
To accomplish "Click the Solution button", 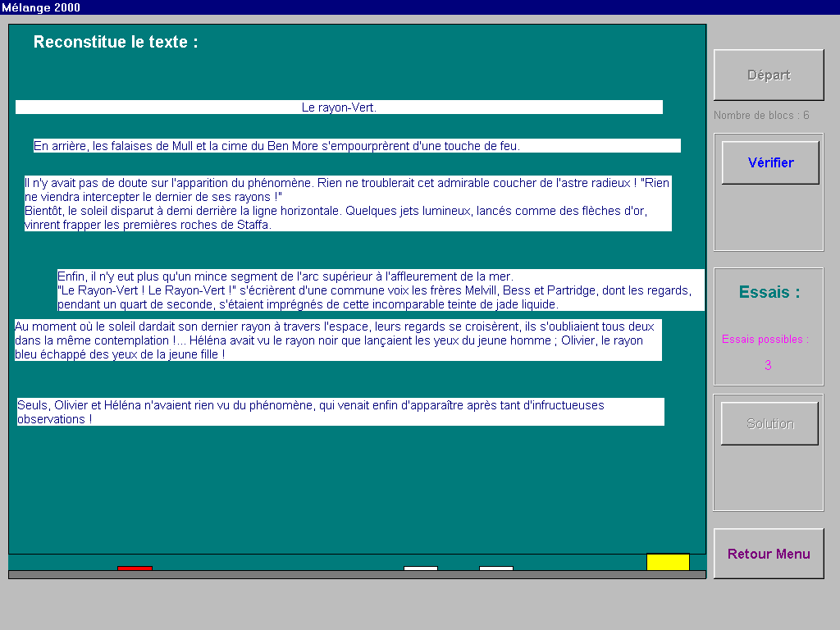I will point(769,423).
